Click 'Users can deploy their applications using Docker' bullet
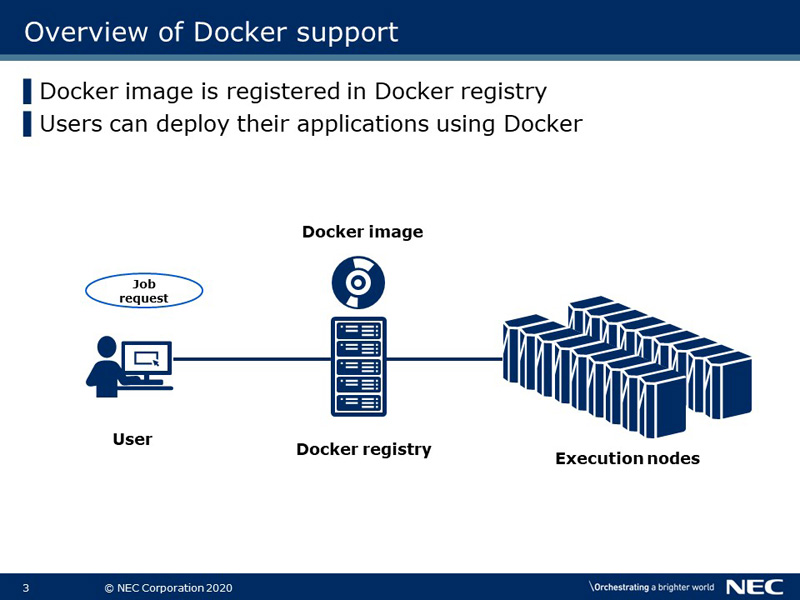 click(x=311, y=124)
